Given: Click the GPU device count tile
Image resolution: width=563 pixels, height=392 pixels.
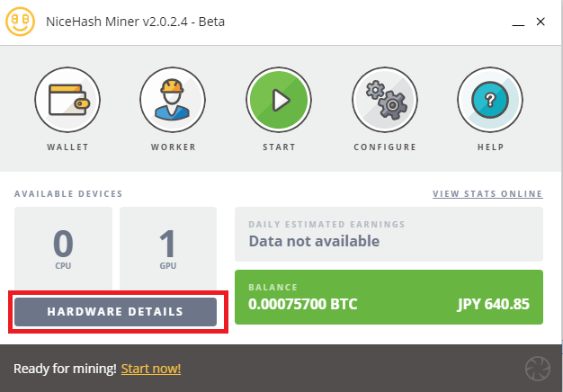Looking at the screenshot, I should point(168,248).
